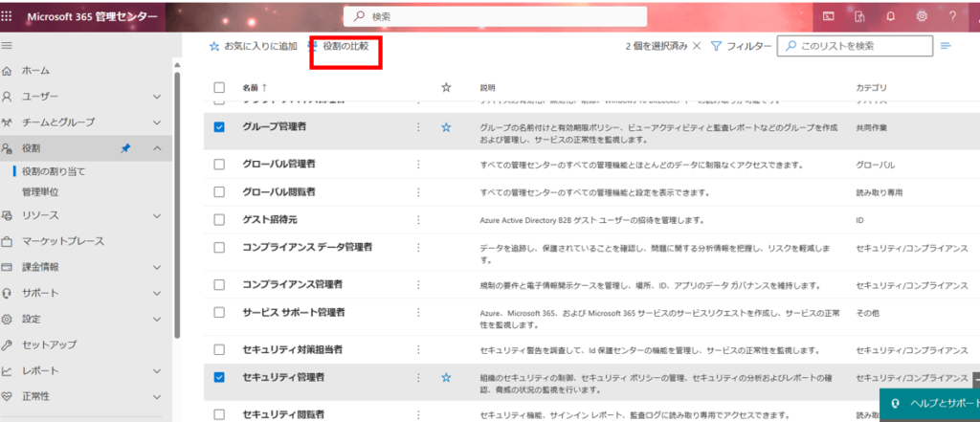Click the 説明 column header
The height and width of the screenshot is (422, 980).
click(x=487, y=87)
